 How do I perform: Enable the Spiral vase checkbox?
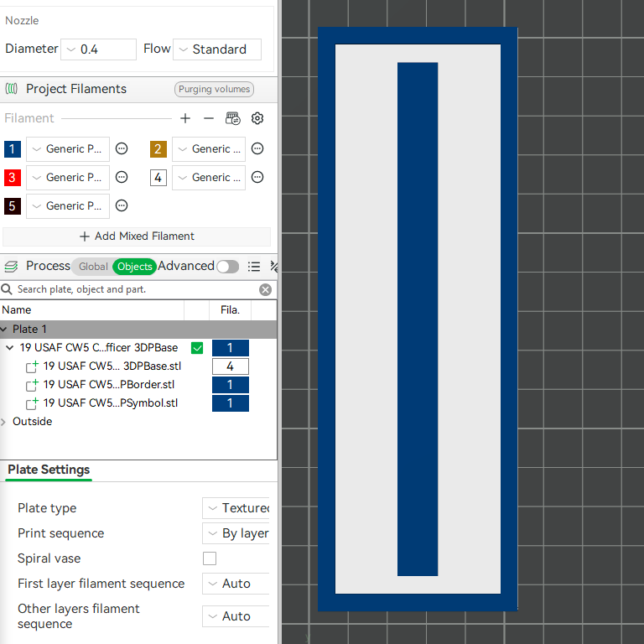[210, 558]
